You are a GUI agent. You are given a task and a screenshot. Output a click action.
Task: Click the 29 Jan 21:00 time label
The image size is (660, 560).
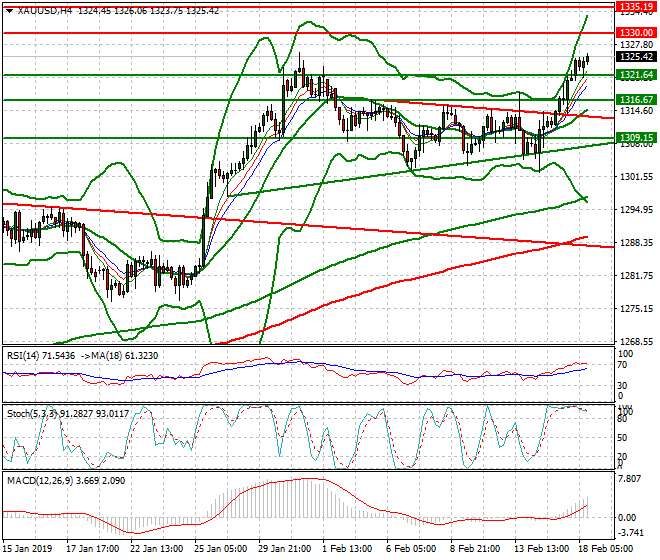[x=285, y=549]
